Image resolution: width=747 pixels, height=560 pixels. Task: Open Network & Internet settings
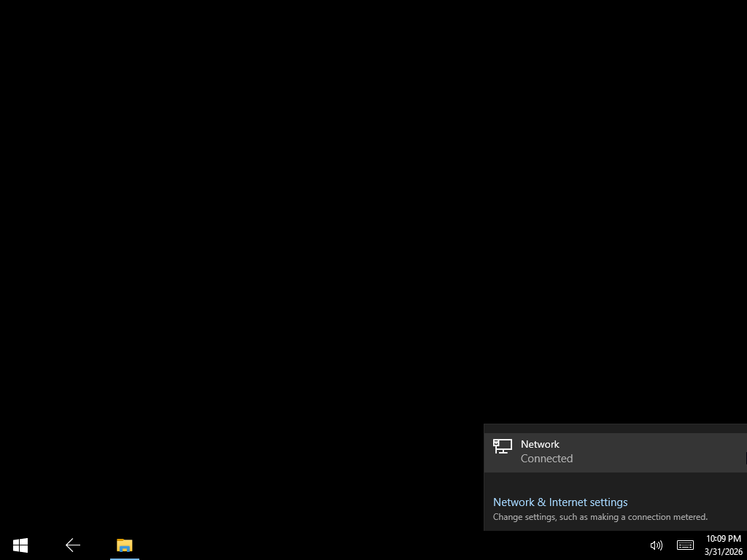[x=560, y=502]
